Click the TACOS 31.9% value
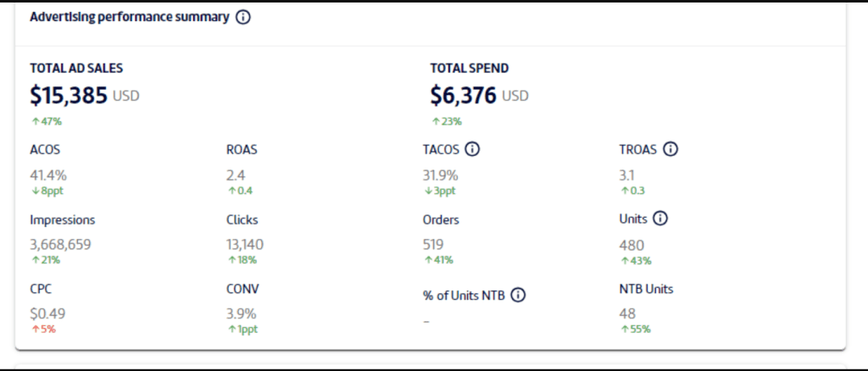The height and width of the screenshot is (371, 868). click(440, 175)
